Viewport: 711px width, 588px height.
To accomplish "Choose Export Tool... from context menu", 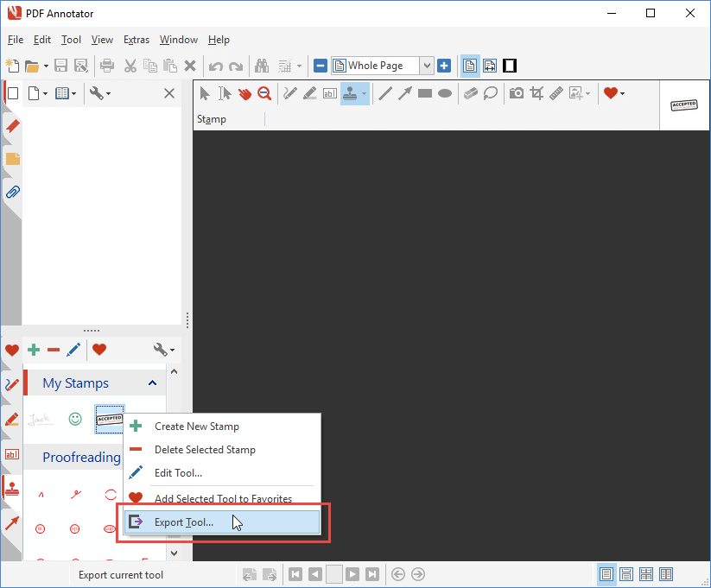I will (222, 522).
